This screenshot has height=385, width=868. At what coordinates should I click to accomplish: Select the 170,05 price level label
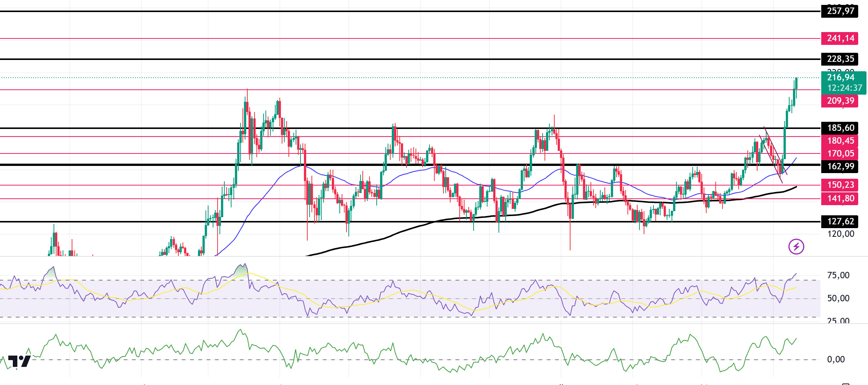pyautogui.click(x=840, y=153)
